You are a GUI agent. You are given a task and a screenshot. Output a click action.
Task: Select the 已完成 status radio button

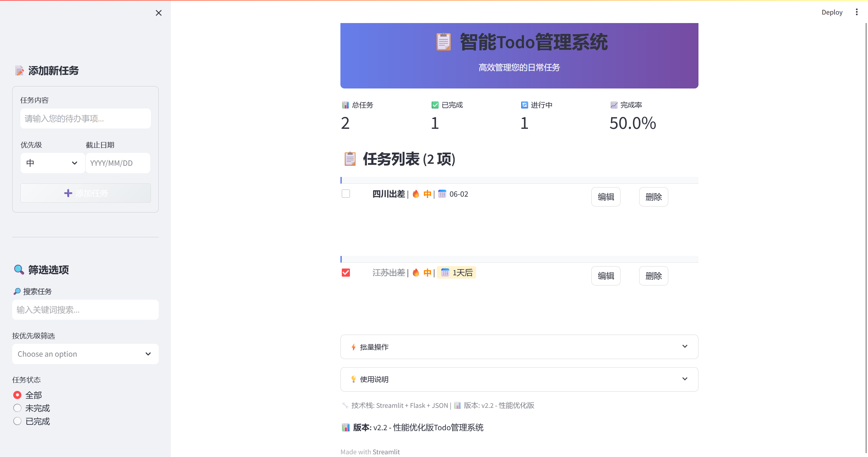point(17,421)
